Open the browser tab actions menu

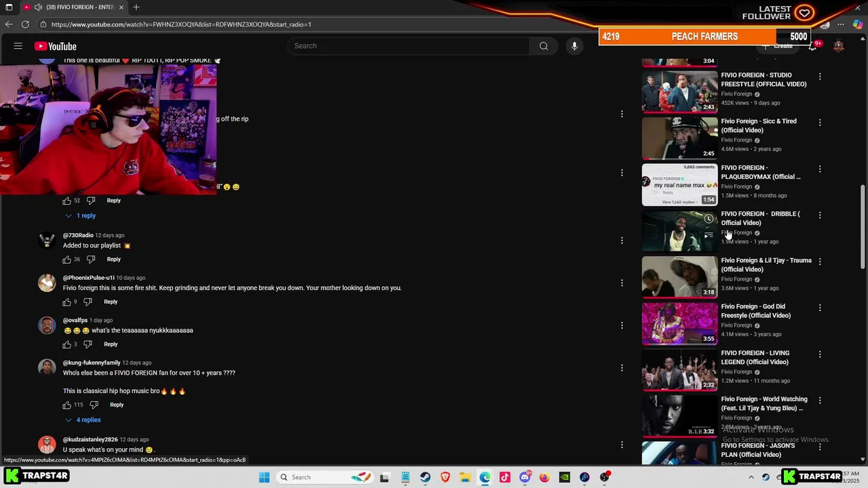(x=9, y=7)
